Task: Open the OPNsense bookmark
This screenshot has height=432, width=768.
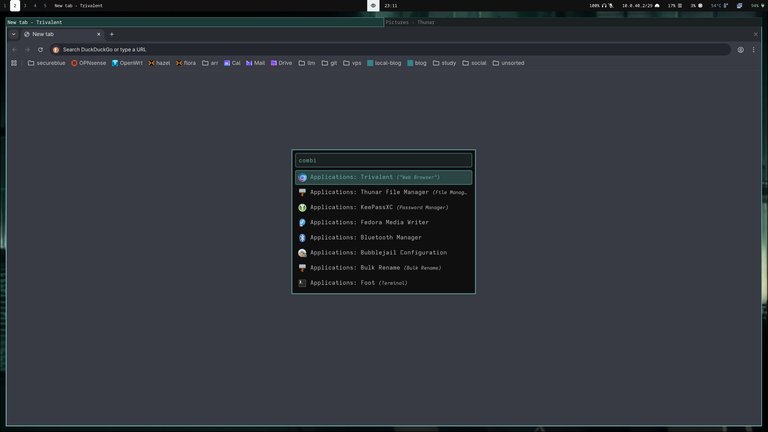Action: 89,63
